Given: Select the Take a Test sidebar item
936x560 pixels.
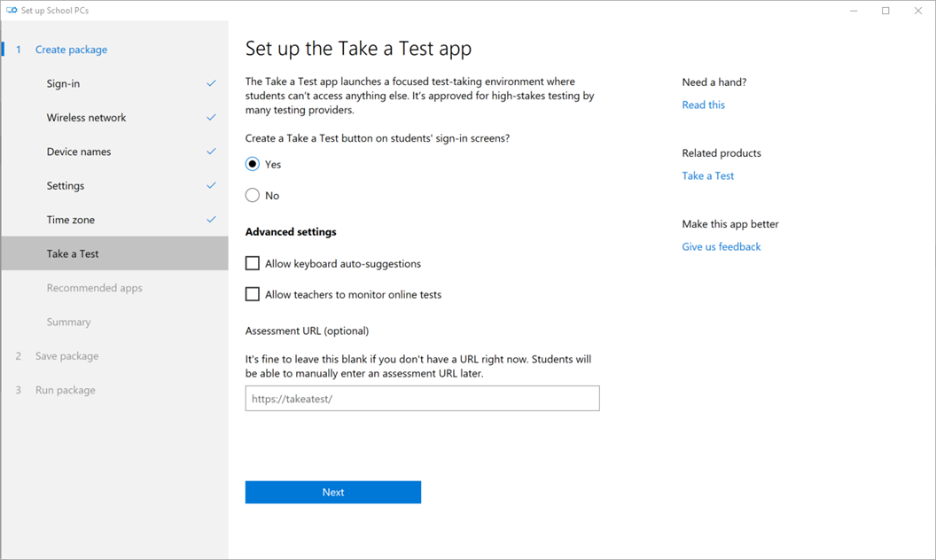Looking at the screenshot, I should [x=73, y=253].
